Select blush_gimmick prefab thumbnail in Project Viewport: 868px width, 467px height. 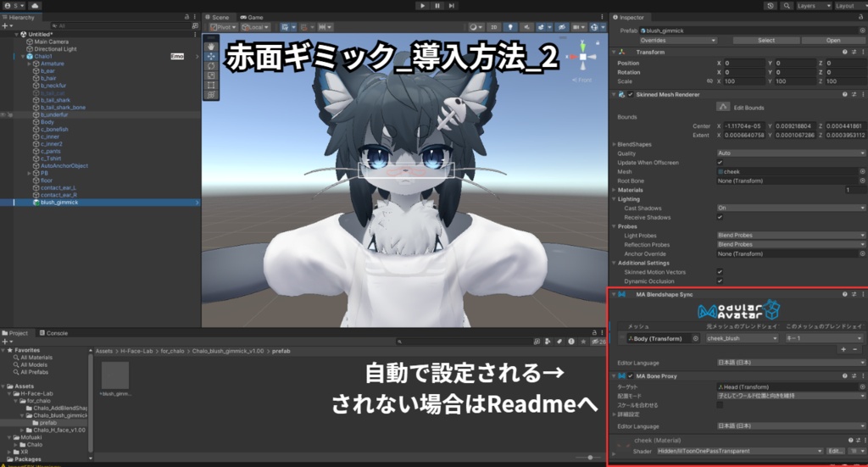115,375
